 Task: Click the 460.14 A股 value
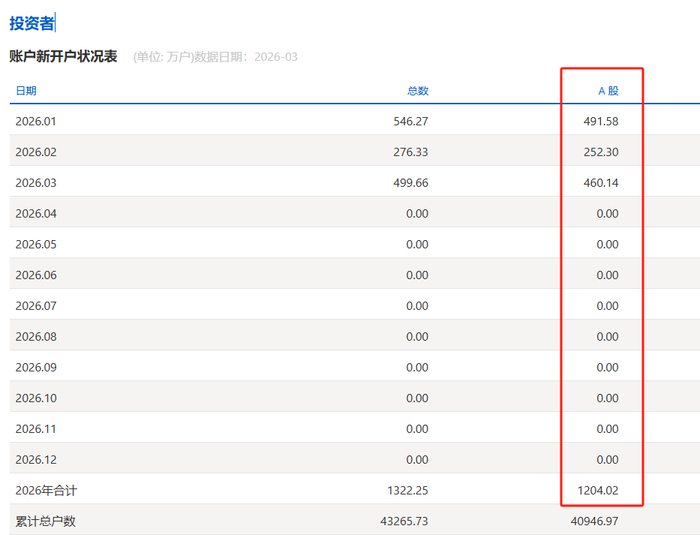601,183
